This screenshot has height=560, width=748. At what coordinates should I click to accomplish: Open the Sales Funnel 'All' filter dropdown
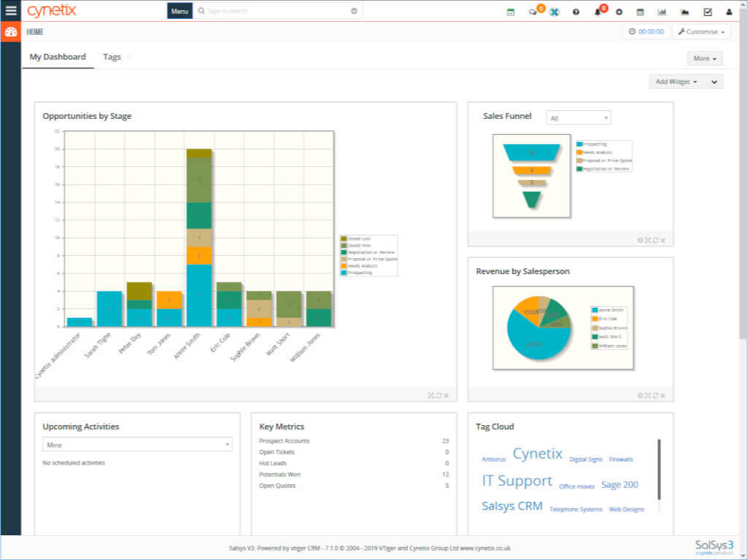tap(578, 117)
